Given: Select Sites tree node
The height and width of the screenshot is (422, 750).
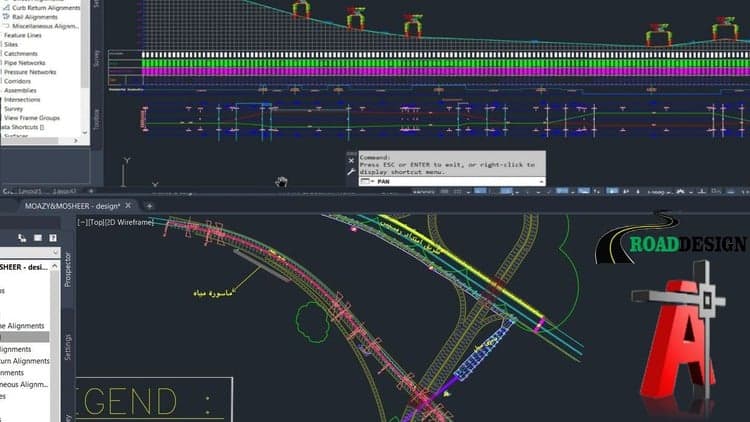Looking at the screenshot, I should coord(11,44).
